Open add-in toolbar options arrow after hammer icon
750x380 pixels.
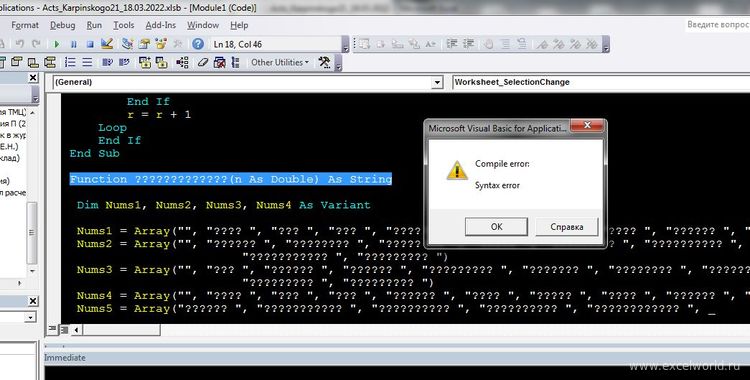338,63
